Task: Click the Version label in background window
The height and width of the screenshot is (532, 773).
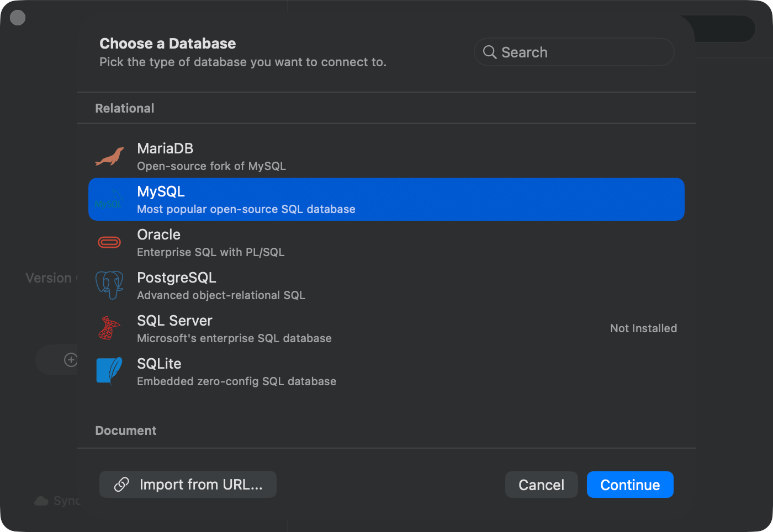Action: tap(49, 278)
